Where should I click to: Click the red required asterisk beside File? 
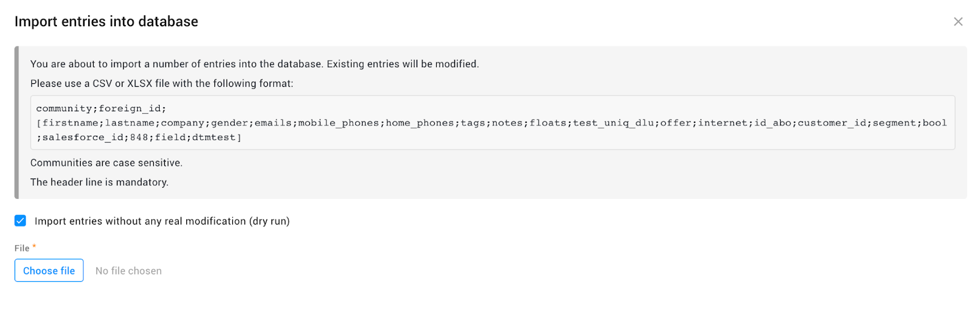click(x=34, y=247)
